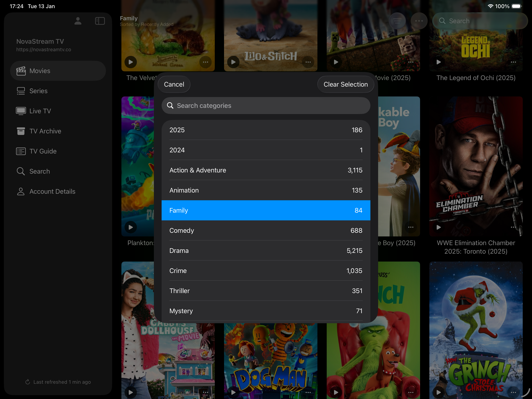Click the TV Archive box icon
532x399 pixels.
coord(21,131)
